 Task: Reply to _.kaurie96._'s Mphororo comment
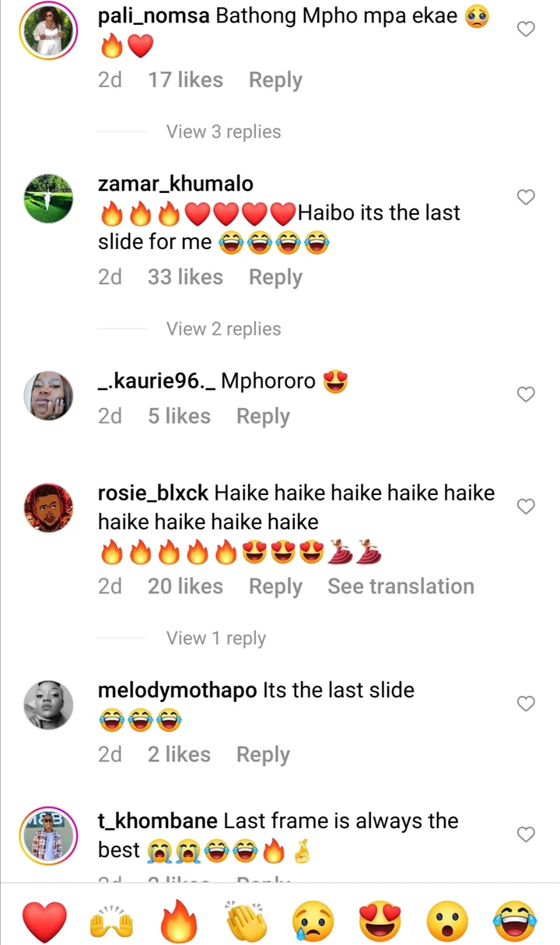[263, 416]
